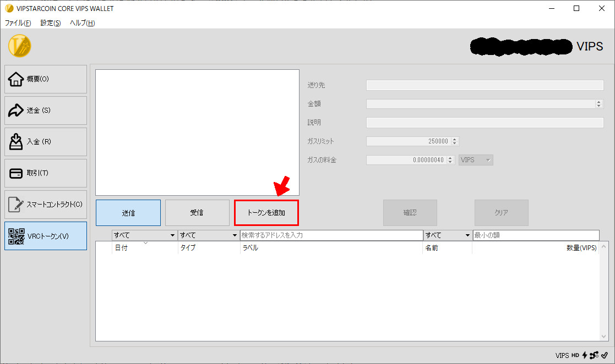Image resolution: width=615 pixels, height=364 pixels.
Task: Click the トークンを追加 add token button
Action: 266,213
